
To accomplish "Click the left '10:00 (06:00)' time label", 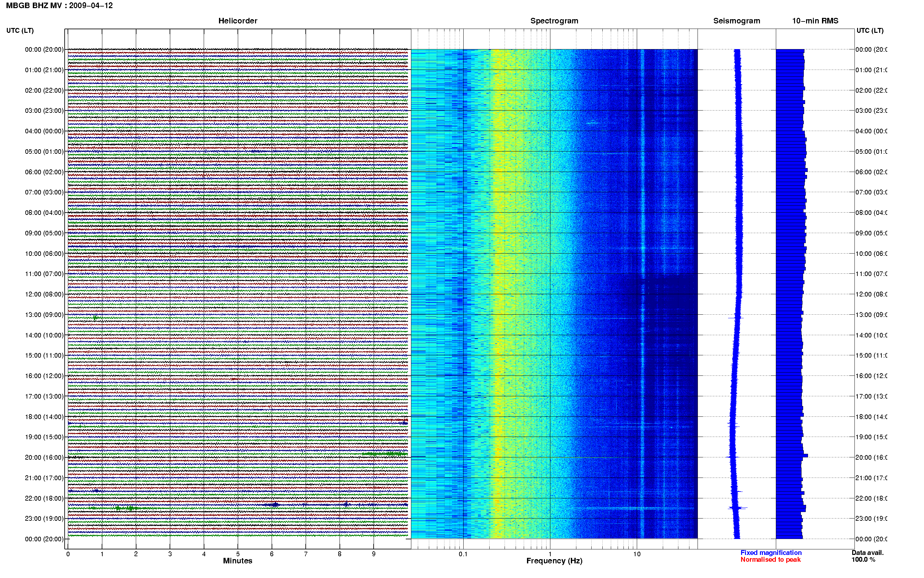I will pos(44,254).
